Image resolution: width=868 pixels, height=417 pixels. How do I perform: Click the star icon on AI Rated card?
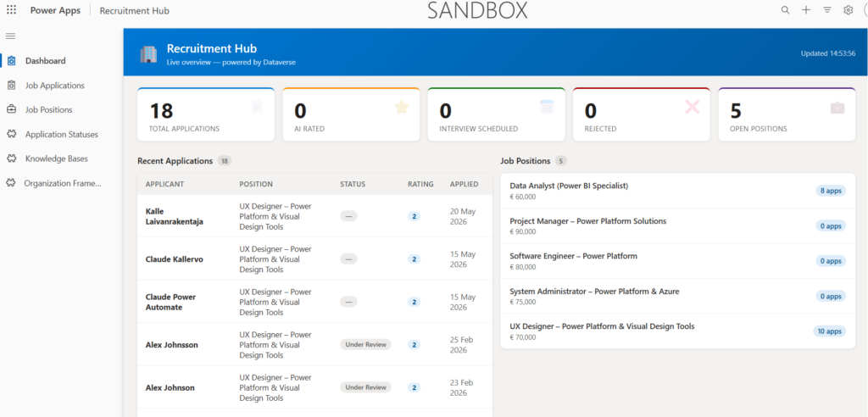pos(402,107)
